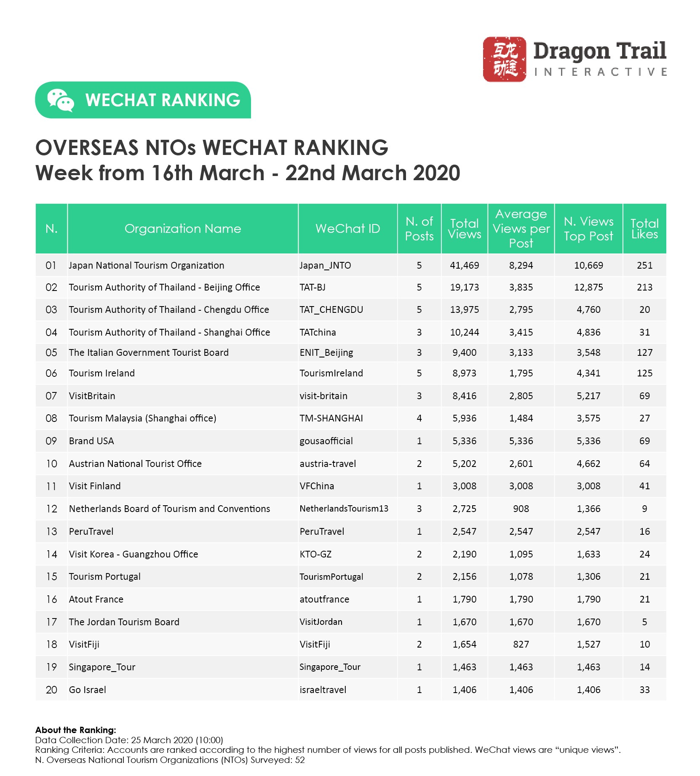Click the Total Likes column header
Screen dimensions: 700x776
tap(644, 229)
